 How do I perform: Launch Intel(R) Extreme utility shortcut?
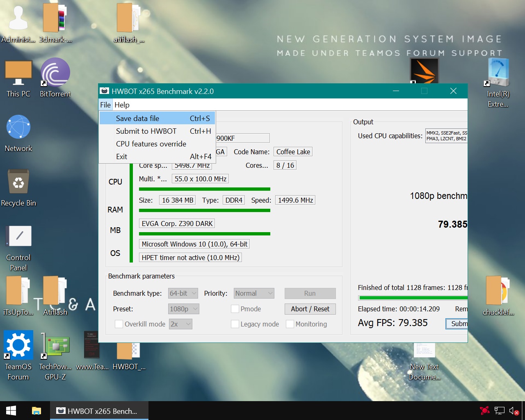pos(498,83)
